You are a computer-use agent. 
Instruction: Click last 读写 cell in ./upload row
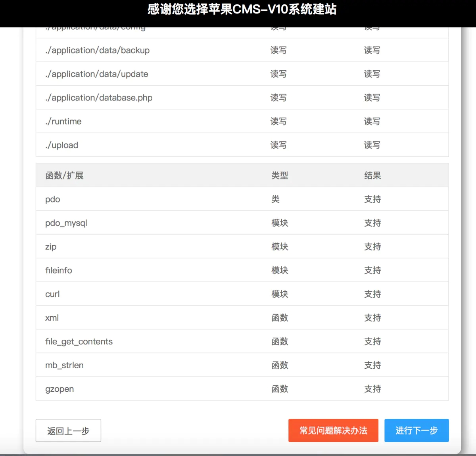[372, 145]
